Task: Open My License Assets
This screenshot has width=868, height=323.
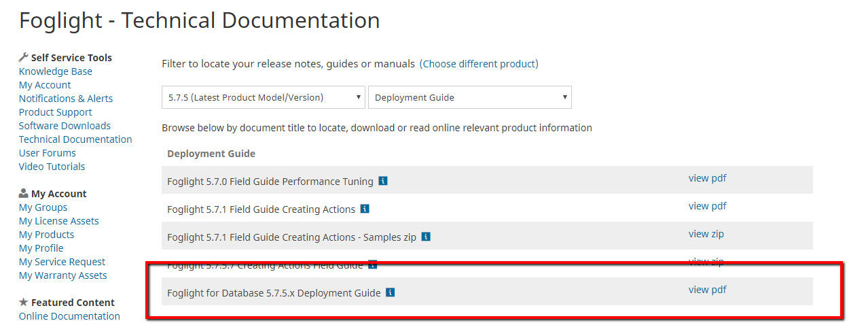Action: pos(59,221)
